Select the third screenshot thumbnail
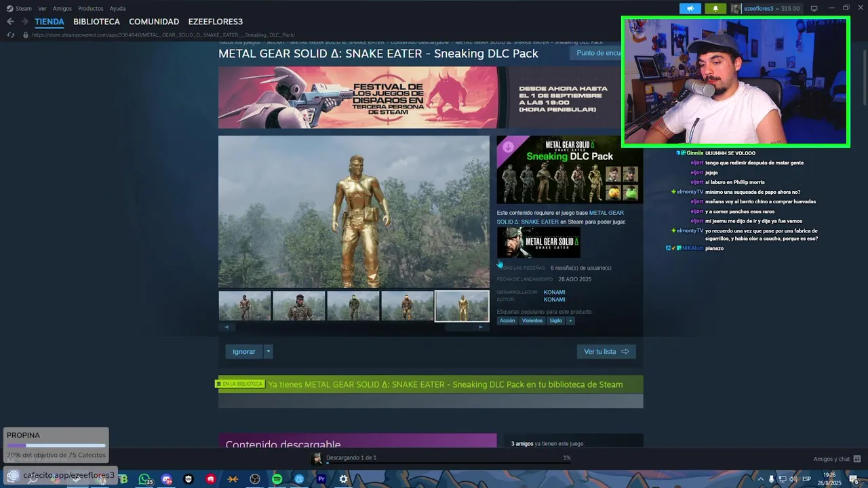 point(353,306)
